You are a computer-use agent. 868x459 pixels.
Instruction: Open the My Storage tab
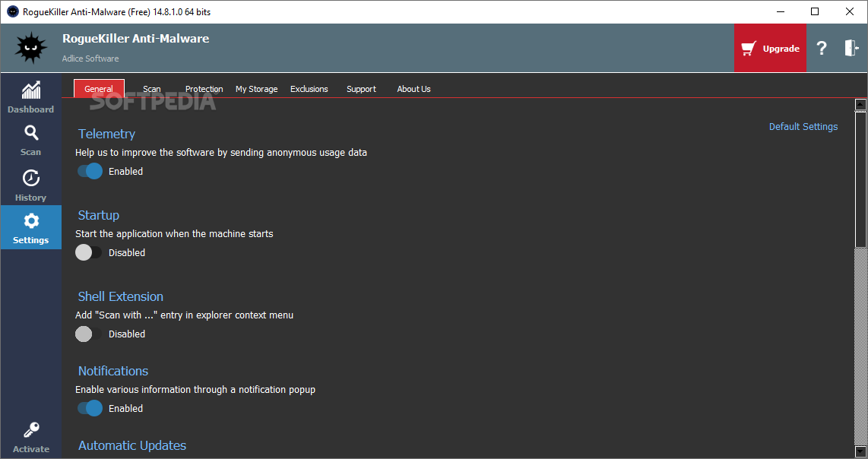pos(257,89)
